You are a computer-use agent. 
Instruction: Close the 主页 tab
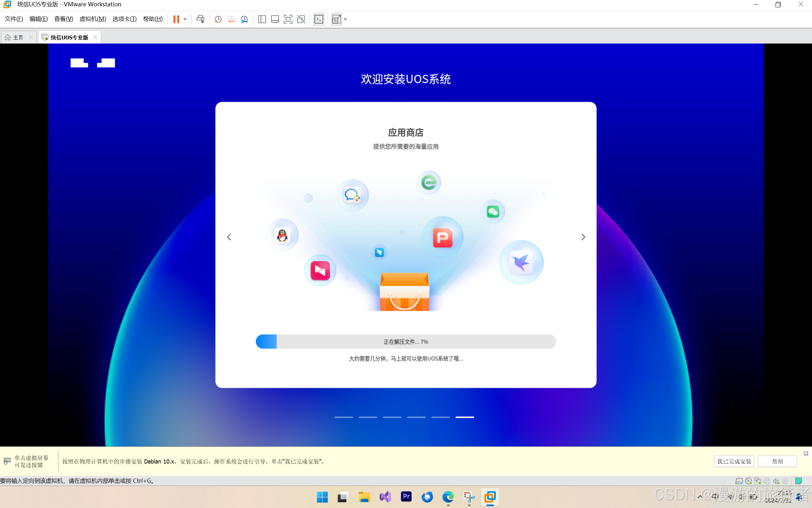[x=31, y=37]
